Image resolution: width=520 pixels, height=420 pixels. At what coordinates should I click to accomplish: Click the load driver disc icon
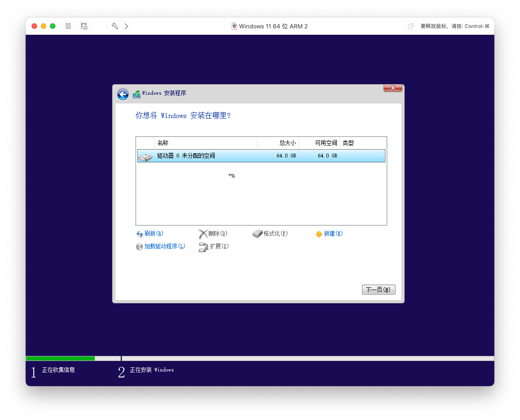pos(139,247)
